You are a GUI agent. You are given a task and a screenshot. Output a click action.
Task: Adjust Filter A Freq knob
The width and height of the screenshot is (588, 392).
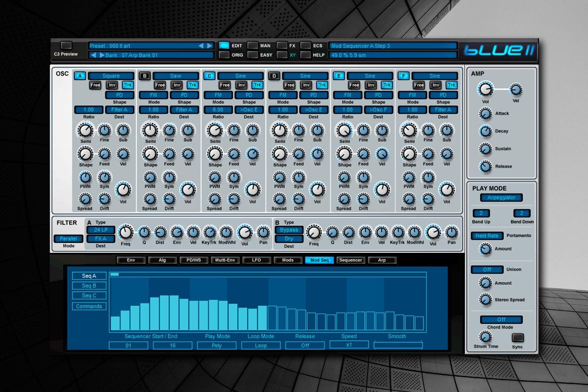click(126, 233)
